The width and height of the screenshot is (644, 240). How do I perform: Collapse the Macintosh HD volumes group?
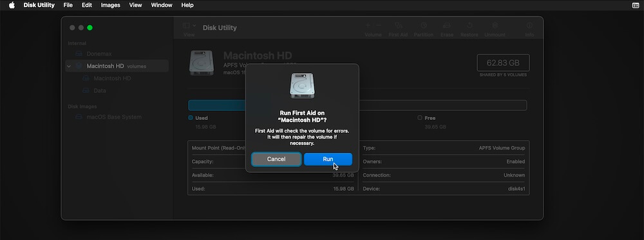(x=69, y=66)
